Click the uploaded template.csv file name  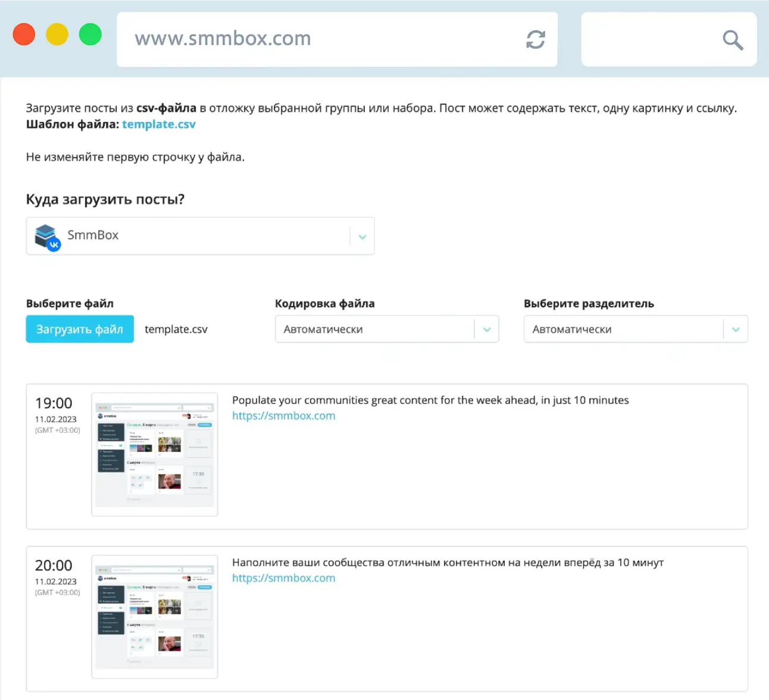[x=176, y=329]
